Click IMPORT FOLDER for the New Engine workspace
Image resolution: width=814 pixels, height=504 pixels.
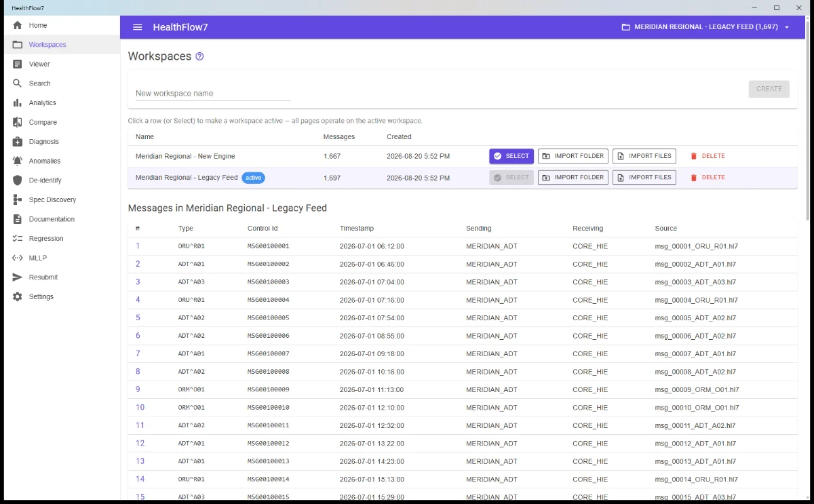[x=573, y=156]
